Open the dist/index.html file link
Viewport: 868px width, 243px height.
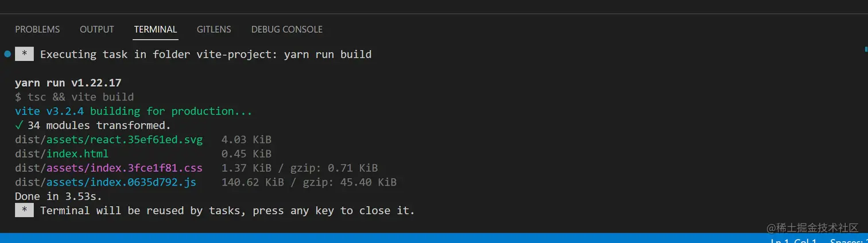61,154
